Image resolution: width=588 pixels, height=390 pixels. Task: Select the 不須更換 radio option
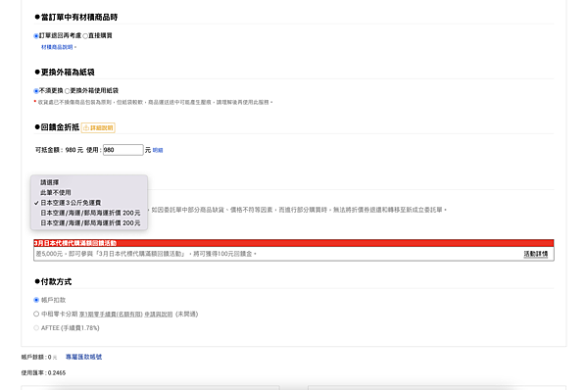pos(36,91)
